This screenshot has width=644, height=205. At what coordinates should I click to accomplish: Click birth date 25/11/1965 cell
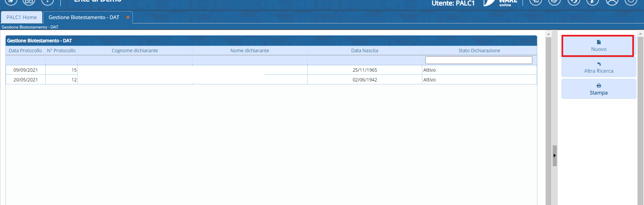365,70
